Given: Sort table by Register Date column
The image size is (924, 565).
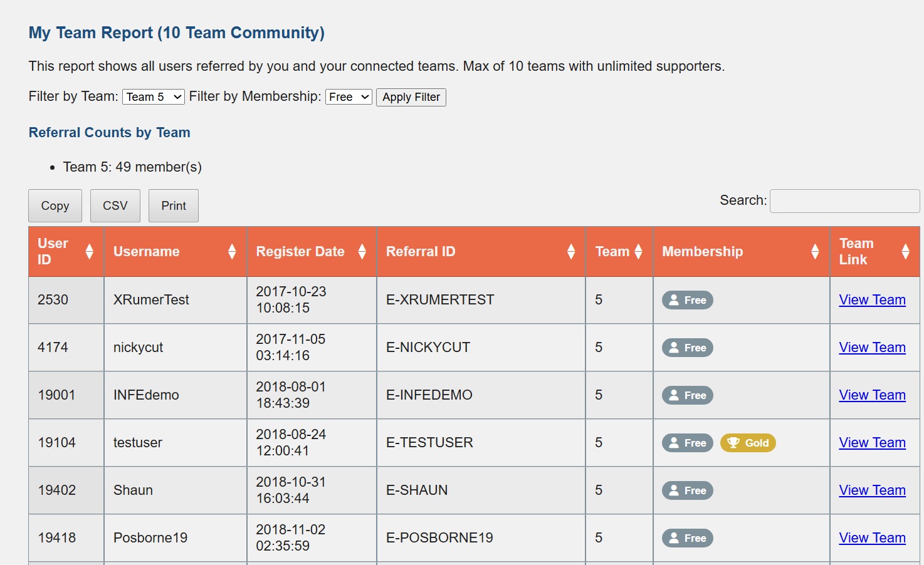Looking at the screenshot, I should point(312,252).
